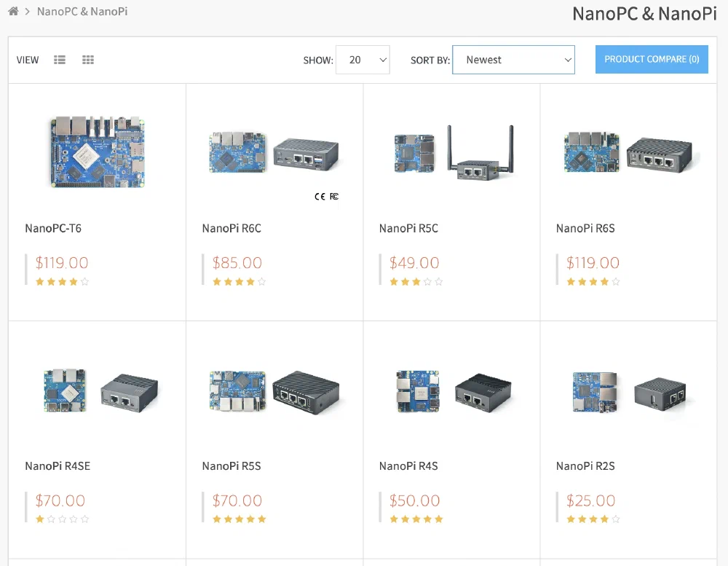The image size is (728, 566).
Task: Open the NanoPC & NanoPi breadcrumb link
Action: [x=82, y=11]
